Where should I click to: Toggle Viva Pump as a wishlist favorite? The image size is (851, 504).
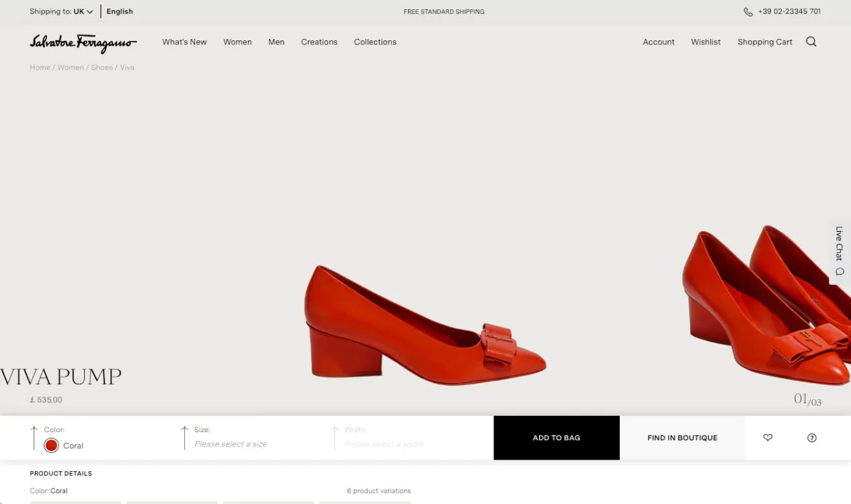[x=768, y=437]
